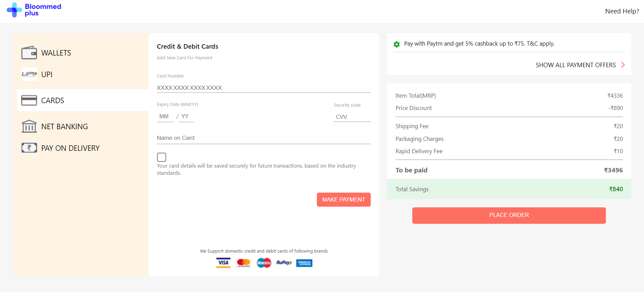This screenshot has width=644, height=292.
Task: Click the Visa card brand icon
Action: tap(223, 263)
